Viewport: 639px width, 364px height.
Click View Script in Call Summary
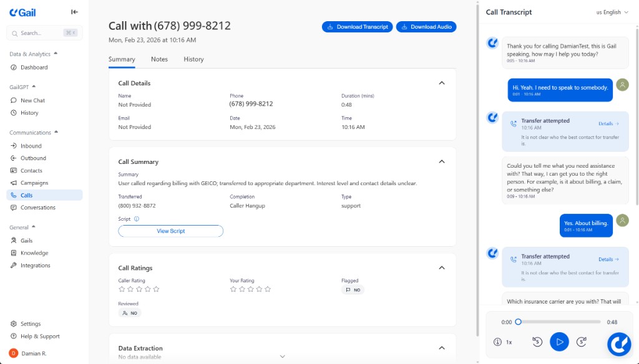pos(171,231)
